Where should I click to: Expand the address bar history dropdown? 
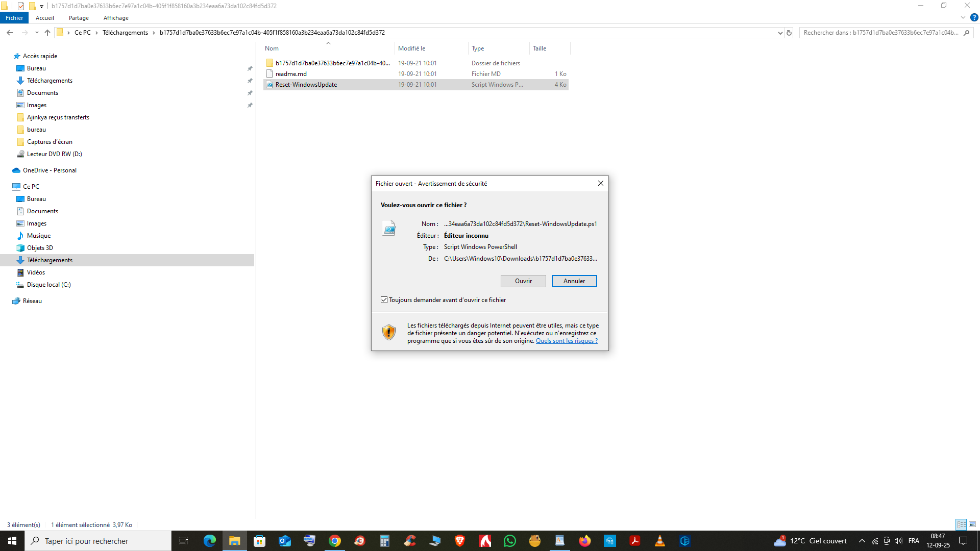780,33
